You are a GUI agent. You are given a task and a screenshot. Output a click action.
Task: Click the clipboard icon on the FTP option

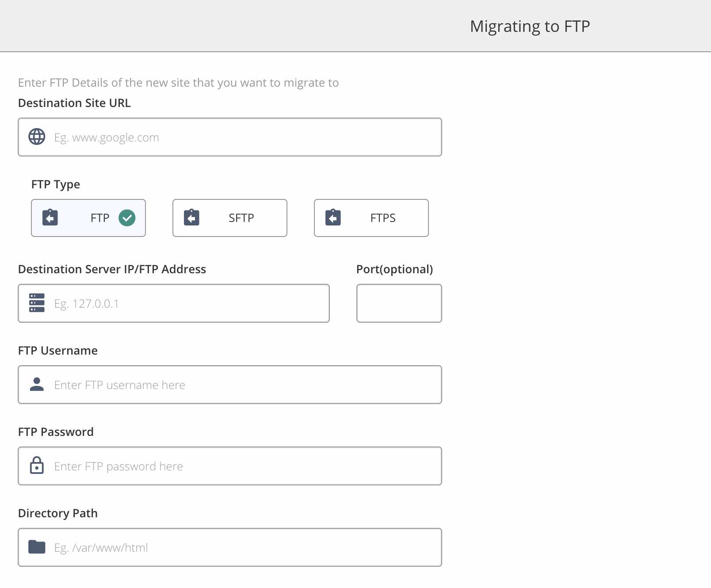click(x=50, y=218)
